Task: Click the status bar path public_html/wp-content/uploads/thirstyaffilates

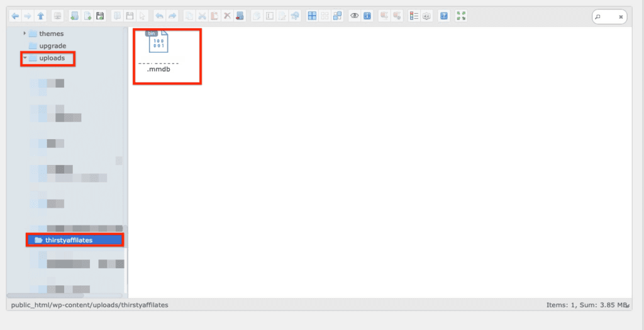Action: point(89,305)
